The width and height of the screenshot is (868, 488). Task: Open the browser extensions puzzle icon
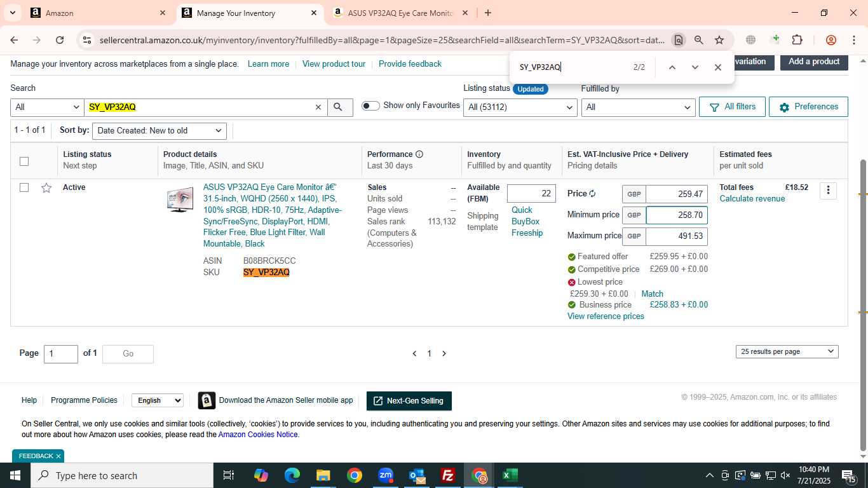[797, 40]
